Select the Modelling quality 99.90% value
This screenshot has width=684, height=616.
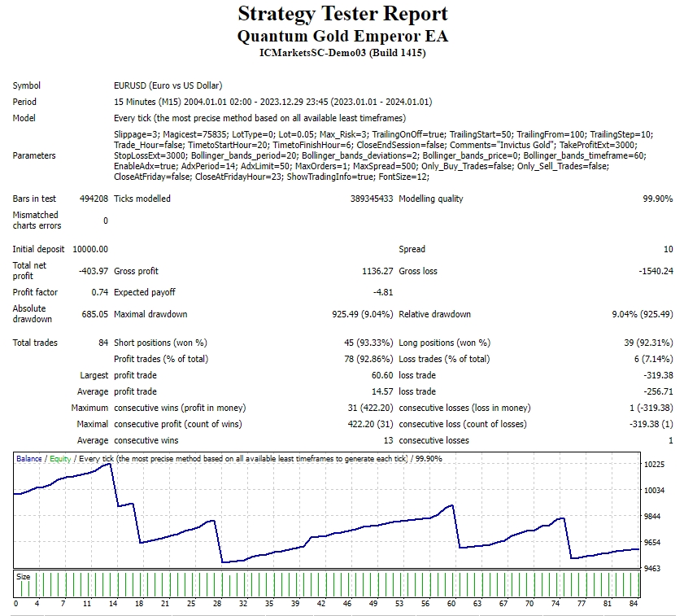pos(659,199)
